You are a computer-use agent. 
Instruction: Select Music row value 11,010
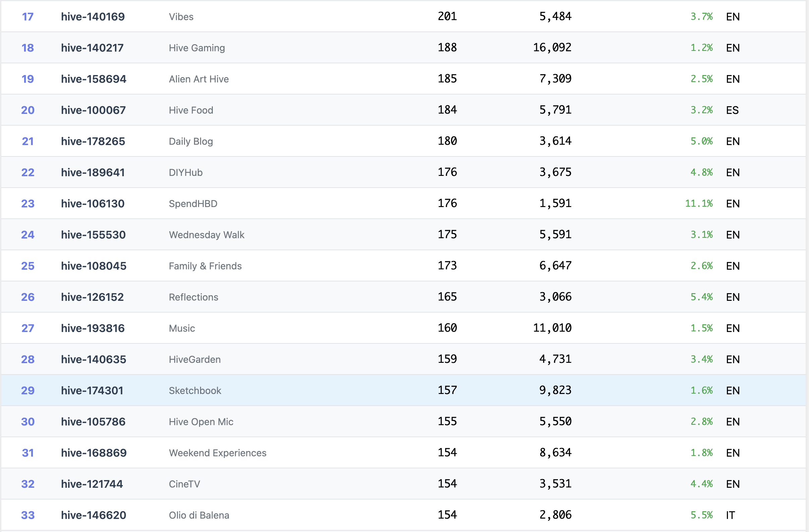(552, 328)
